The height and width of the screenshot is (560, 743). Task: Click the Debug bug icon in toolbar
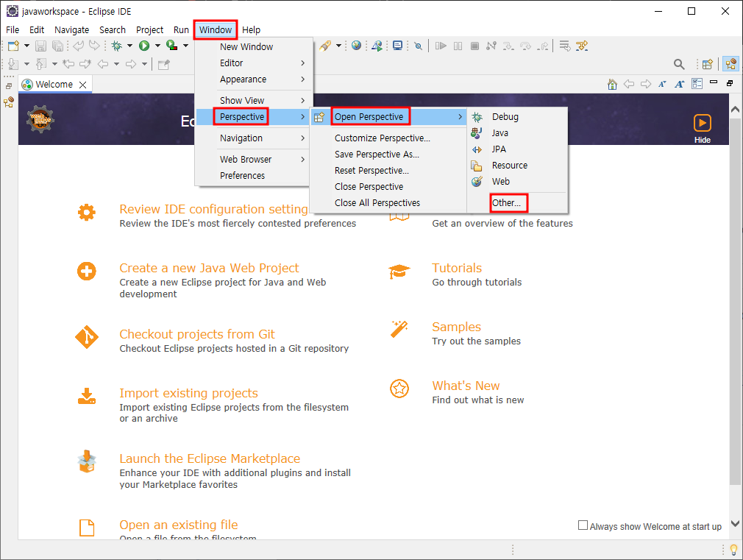pyautogui.click(x=116, y=46)
